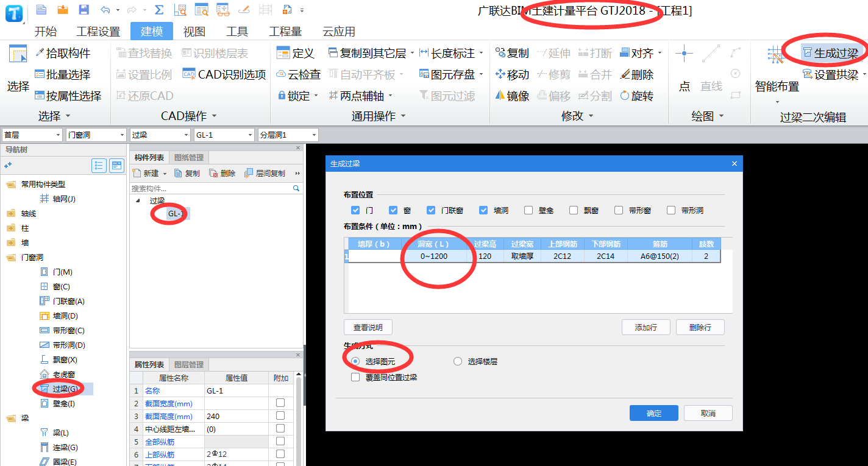This screenshot has width=868, height=466.
Task: Switch to the 图层管理 tab
Action: tap(189, 364)
